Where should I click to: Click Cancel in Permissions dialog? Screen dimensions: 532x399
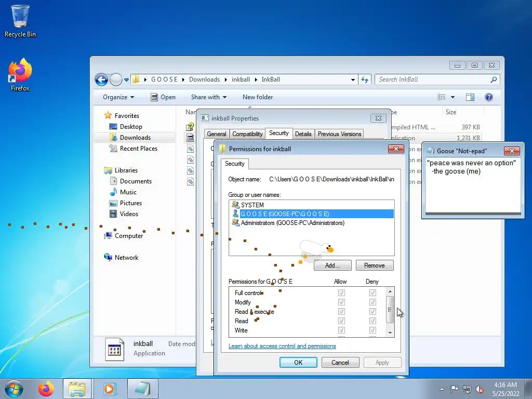point(340,362)
